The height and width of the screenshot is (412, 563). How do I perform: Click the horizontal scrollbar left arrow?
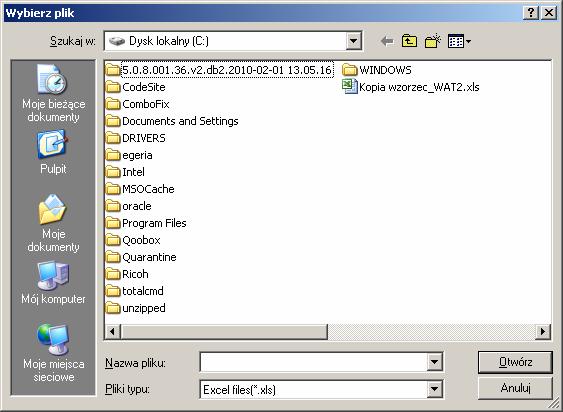pyautogui.click(x=112, y=332)
